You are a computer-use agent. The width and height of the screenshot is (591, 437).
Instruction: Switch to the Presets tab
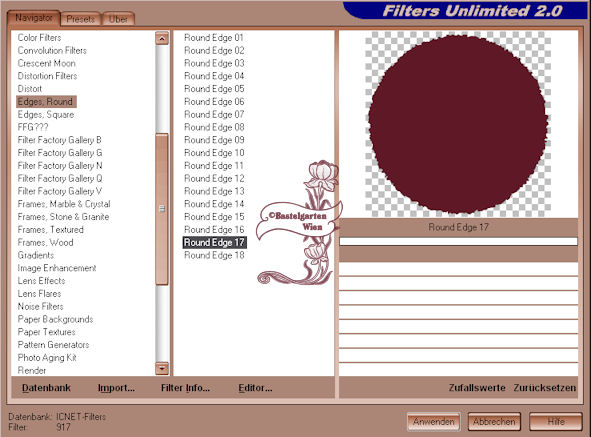[x=81, y=19]
